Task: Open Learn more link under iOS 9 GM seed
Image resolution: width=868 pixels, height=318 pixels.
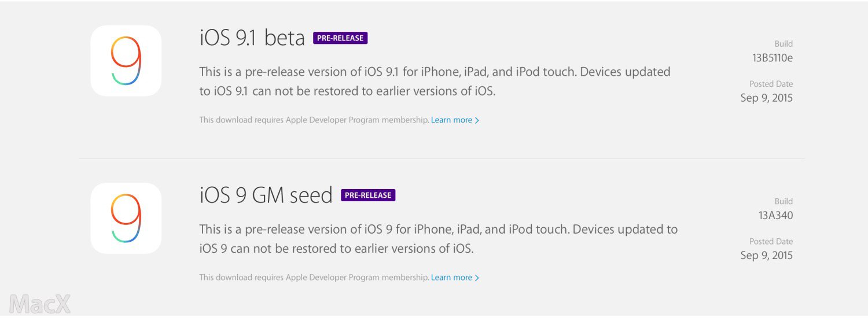Action: click(455, 278)
